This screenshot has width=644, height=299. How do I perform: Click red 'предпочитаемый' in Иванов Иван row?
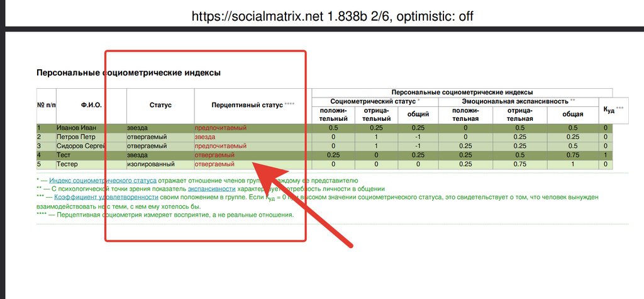[x=220, y=128]
